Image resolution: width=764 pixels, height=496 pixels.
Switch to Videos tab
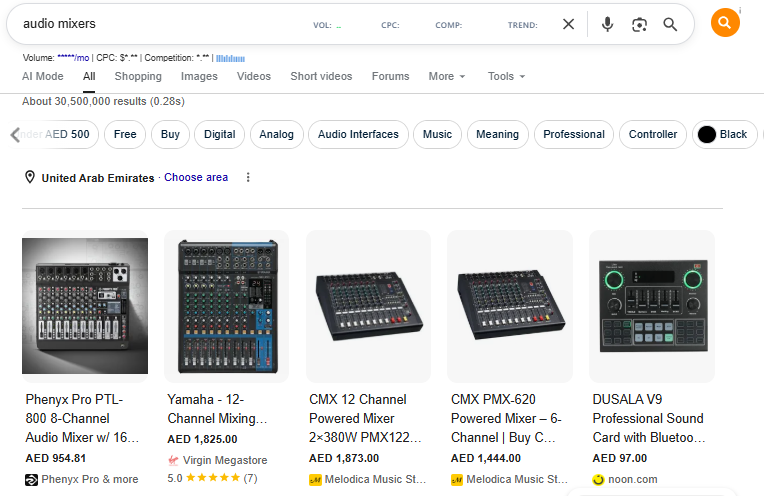(254, 76)
